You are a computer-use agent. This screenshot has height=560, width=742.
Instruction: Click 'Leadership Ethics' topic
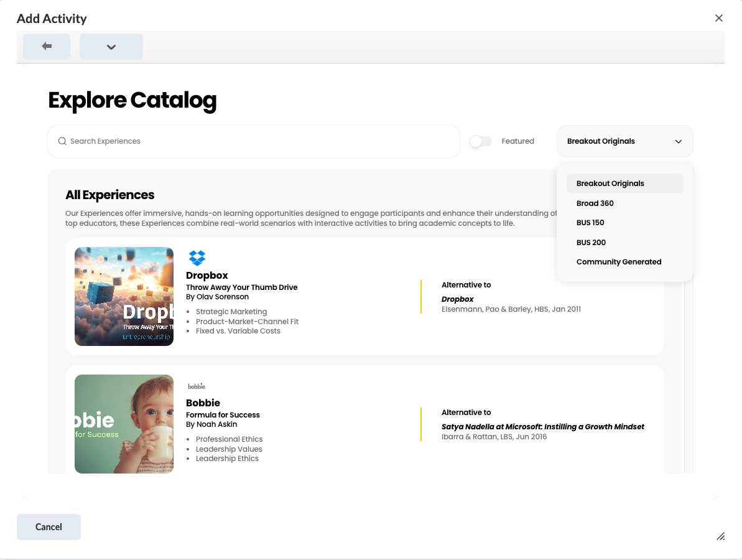coord(227,458)
